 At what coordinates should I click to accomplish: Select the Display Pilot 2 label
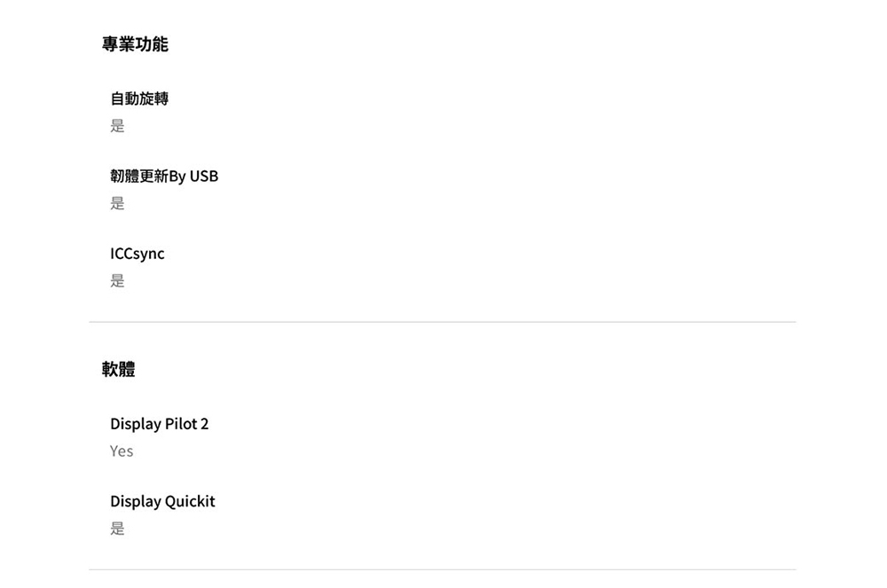160,424
